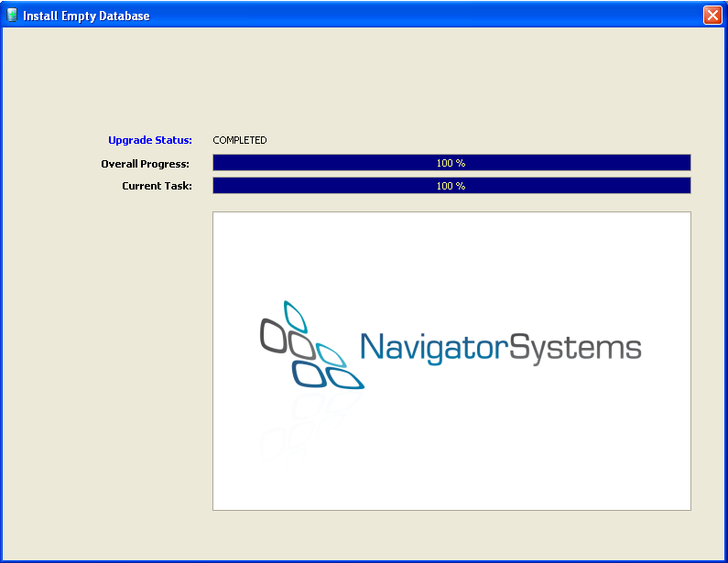Click the NavigatorSystems logo image

(451, 361)
